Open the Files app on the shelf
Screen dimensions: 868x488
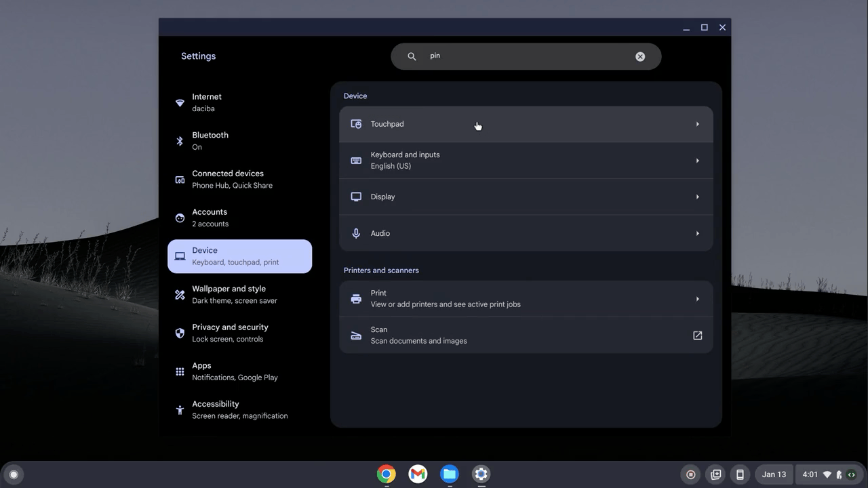tap(449, 474)
